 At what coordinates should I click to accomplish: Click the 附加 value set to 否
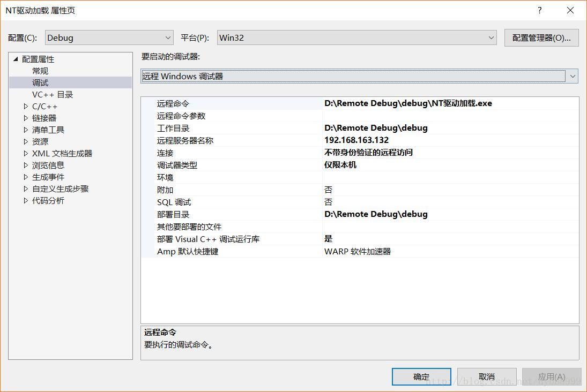[x=328, y=189]
